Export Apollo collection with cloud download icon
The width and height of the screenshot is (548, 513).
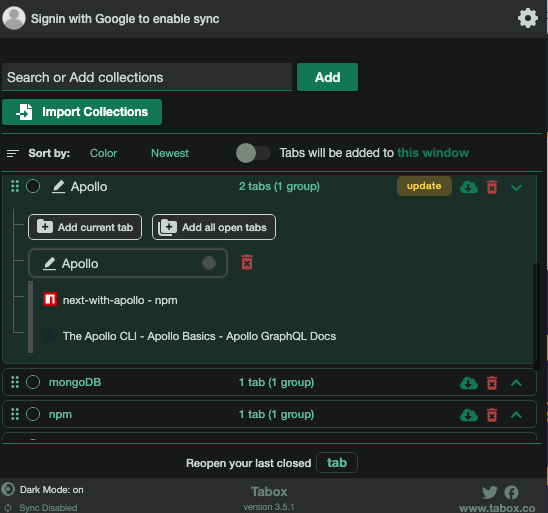[469, 187]
